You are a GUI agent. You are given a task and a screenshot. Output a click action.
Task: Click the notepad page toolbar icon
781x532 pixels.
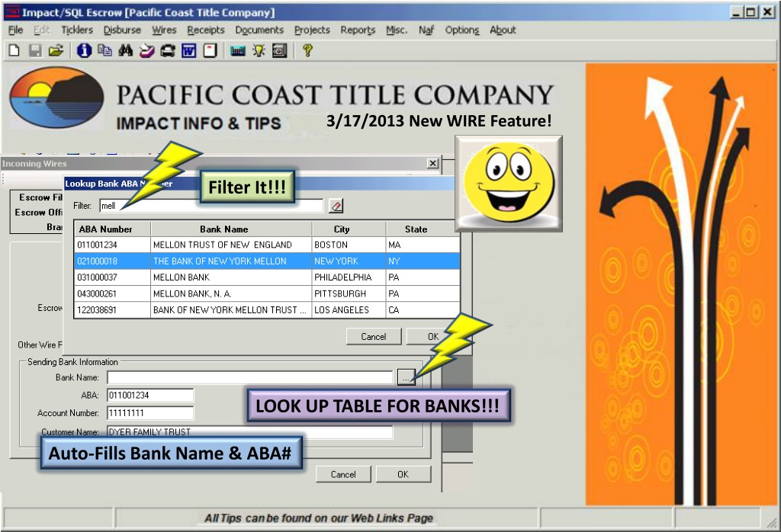click(211, 50)
